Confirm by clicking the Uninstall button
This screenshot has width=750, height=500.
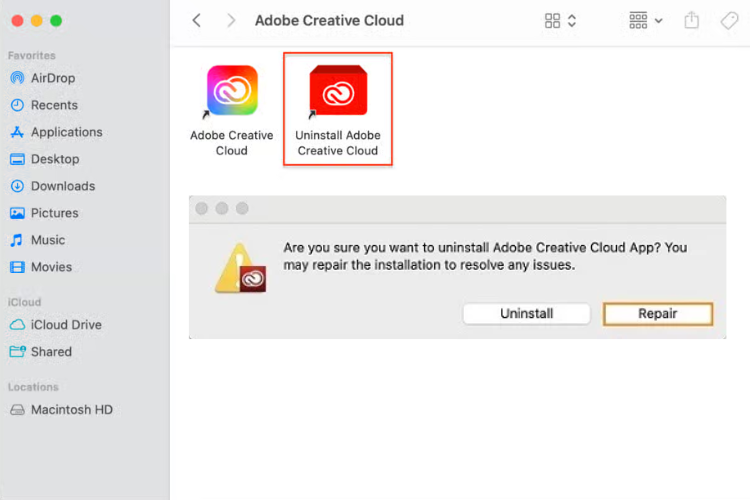pos(527,314)
